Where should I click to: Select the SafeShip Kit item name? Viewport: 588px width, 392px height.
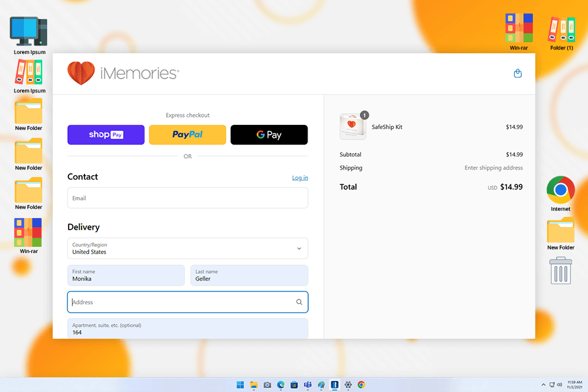(387, 127)
